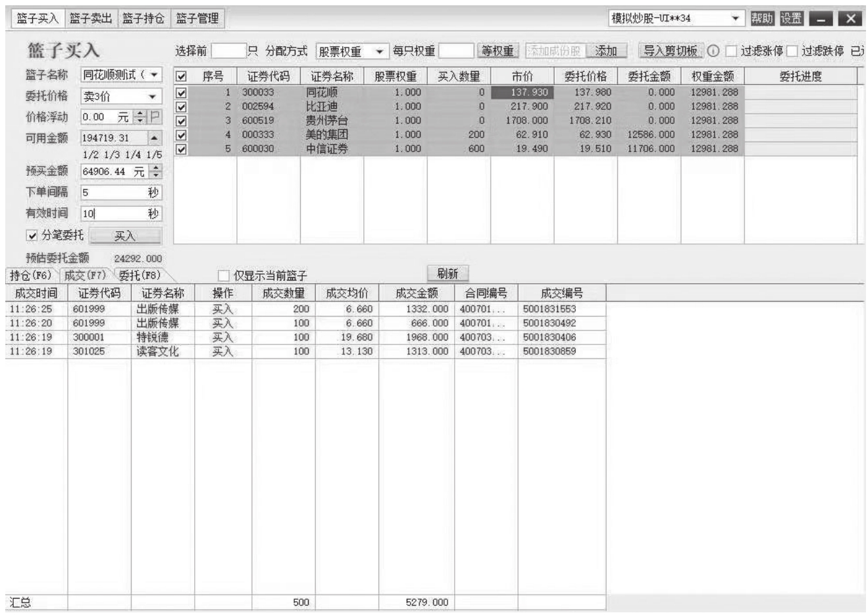This screenshot has width=868, height=615.
Task: Switch to the 成交(F7) tab
Action: click(x=85, y=275)
